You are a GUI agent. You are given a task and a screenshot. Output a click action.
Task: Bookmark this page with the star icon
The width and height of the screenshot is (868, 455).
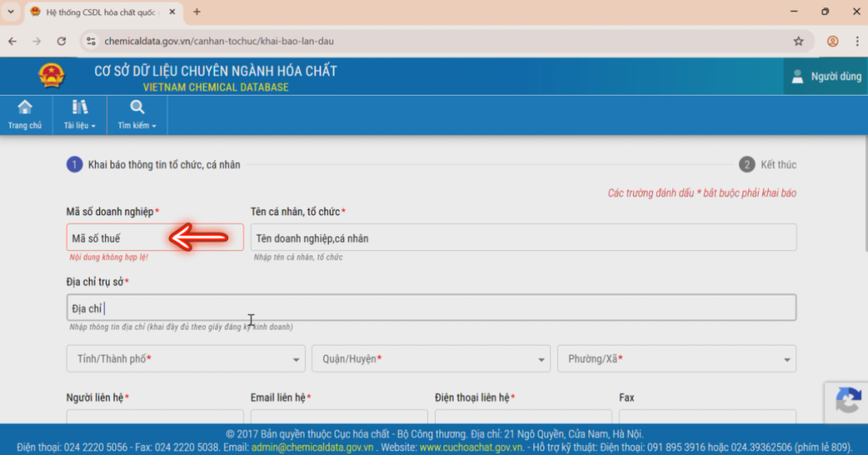pyautogui.click(x=798, y=41)
